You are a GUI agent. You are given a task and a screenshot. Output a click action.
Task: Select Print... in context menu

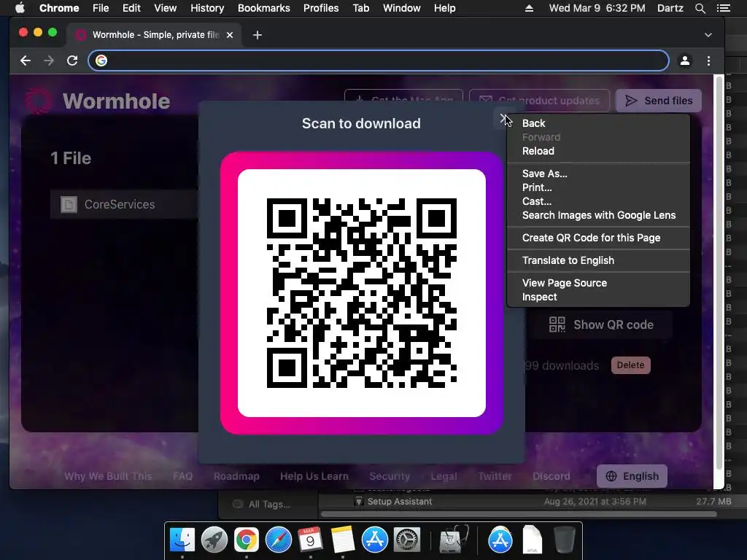[x=598, y=187]
